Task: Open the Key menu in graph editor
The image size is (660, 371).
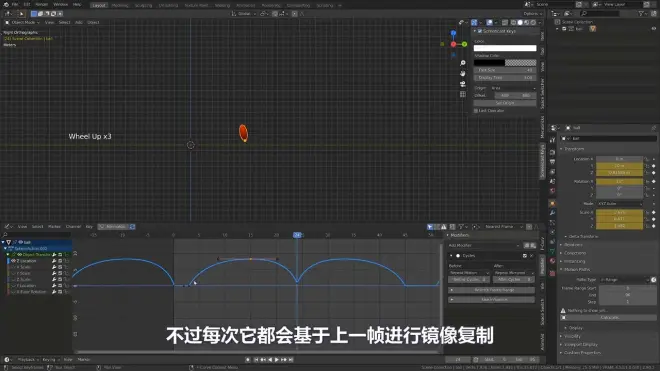Action: pos(89,227)
